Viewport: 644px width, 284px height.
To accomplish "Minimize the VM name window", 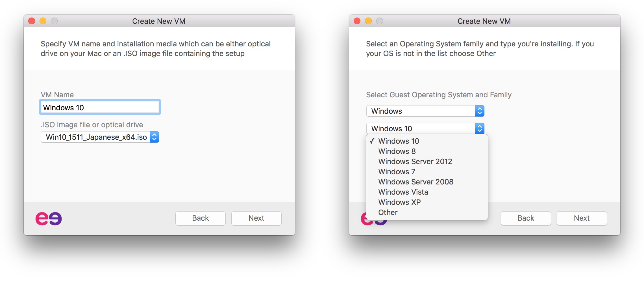I will [x=43, y=21].
